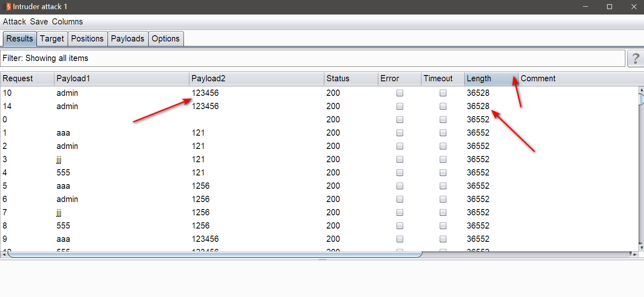Open the Save menu
This screenshot has width=644, height=297.
pyautogui.click(x=39, y=22)
